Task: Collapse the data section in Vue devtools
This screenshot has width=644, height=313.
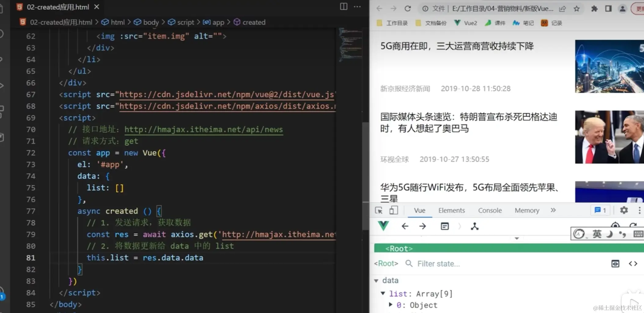Action: pyautogui.click(x=376, y=281)
